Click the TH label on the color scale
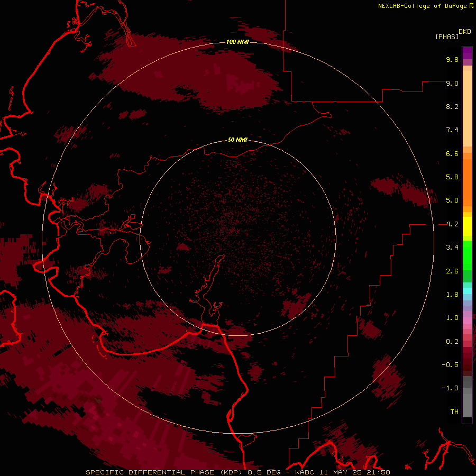The width and height of the screenshot is (476, 476). (454, 412)
